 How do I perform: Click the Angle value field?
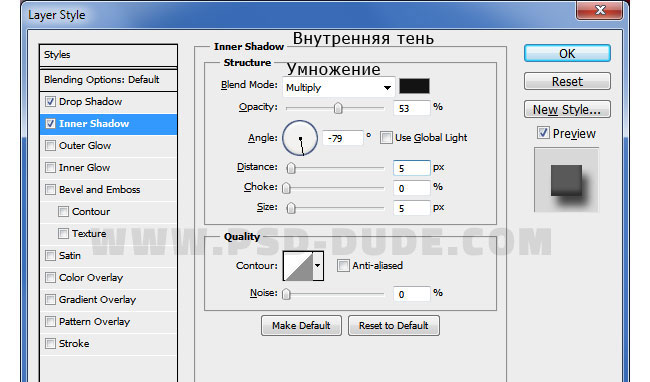coord(342,138)
